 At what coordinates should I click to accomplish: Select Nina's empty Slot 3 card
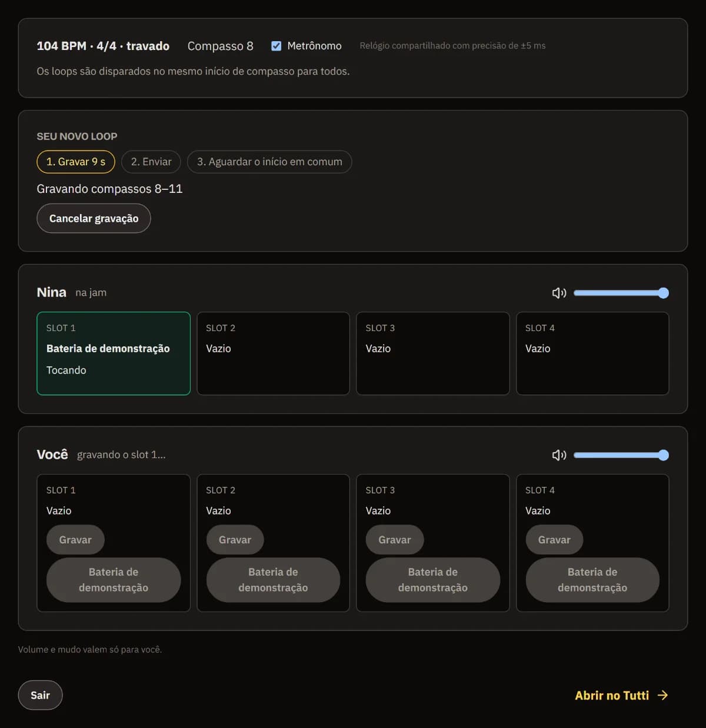click(x=433, y=353)
